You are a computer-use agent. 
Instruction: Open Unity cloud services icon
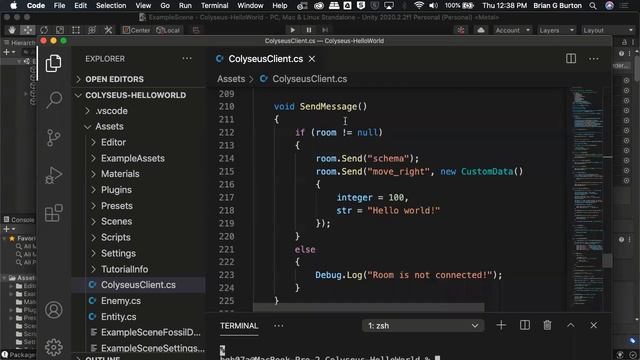(481, 30)
